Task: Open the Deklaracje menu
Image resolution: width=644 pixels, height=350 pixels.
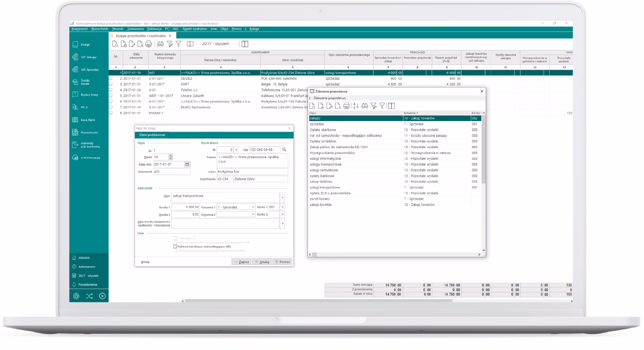Action: pyautogui.click(x=154, y=29)
